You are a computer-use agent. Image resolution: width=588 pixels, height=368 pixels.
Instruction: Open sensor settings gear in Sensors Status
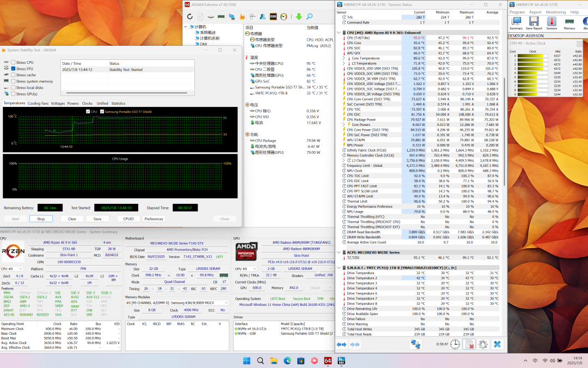483,344
